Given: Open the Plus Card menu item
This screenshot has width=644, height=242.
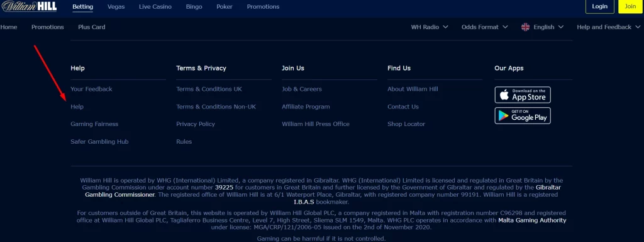Looking at the screenshot, I should pos(92,26).
